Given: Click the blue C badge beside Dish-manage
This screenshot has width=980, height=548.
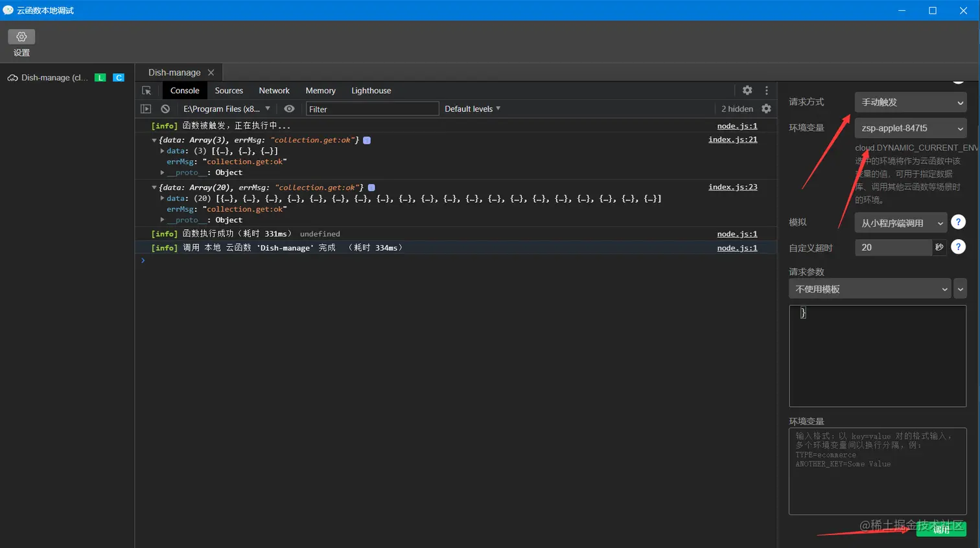Looking at the screenshot, I should pyautogui.click(x=119, y=78).
